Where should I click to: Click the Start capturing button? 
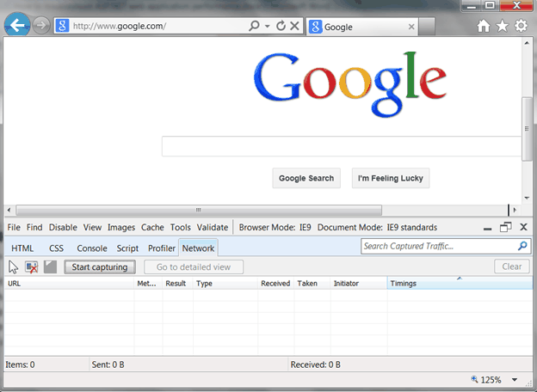coord(100,267)
